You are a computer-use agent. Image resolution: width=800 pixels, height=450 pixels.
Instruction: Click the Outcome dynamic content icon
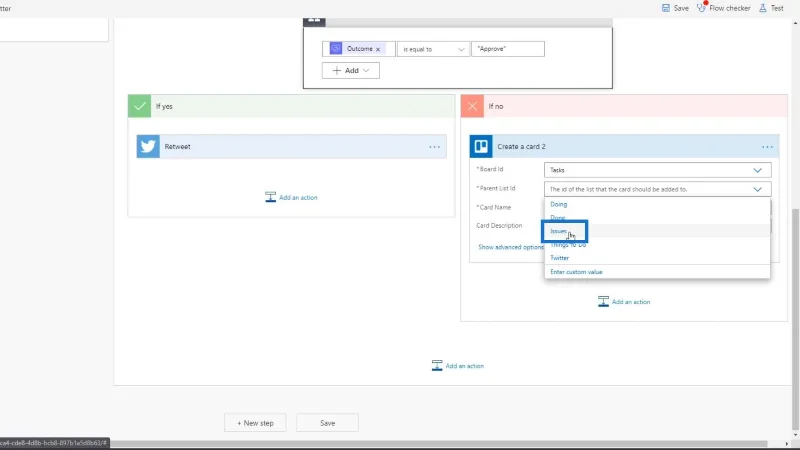pos(336,48)
